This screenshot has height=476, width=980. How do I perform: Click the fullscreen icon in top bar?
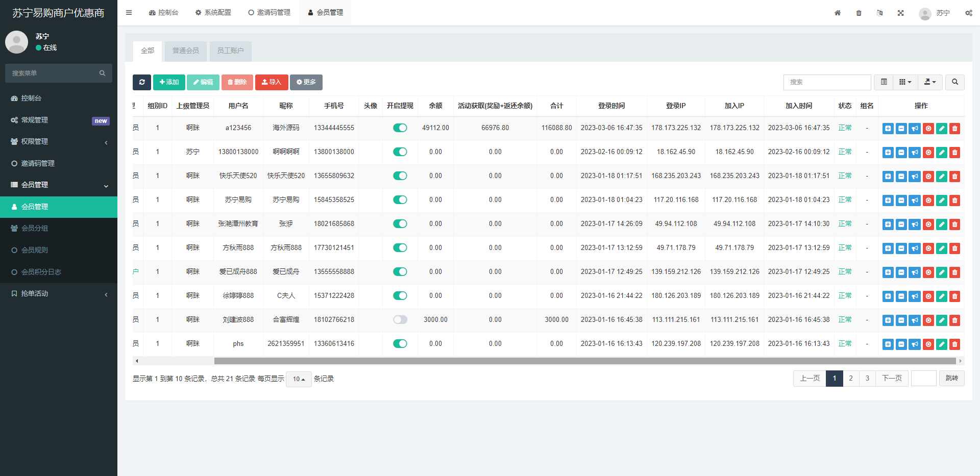[x=900, y=13]
